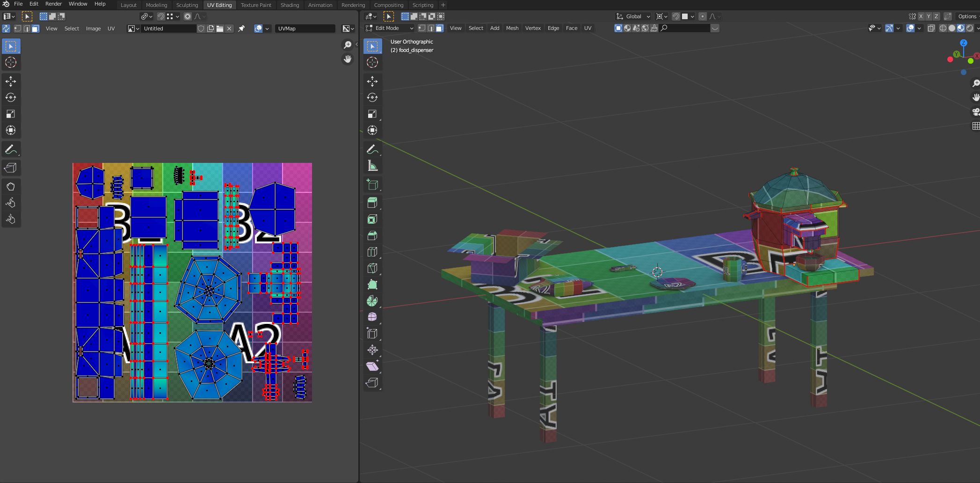
Task: Toggle UV sync selection
Action: [x=6, y=29]
